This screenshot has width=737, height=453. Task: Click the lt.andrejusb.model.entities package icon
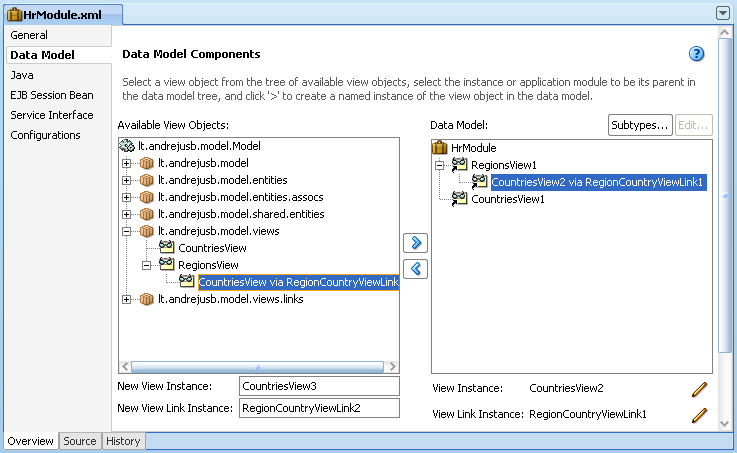click(x=147, y=180)
